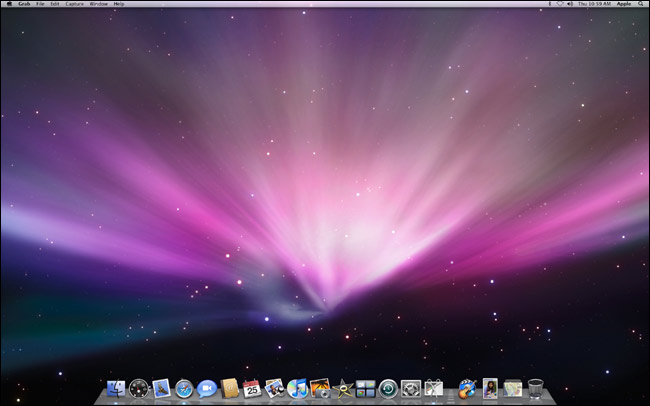Open the Capture menu
650x406 pixels.
point(75,4)
